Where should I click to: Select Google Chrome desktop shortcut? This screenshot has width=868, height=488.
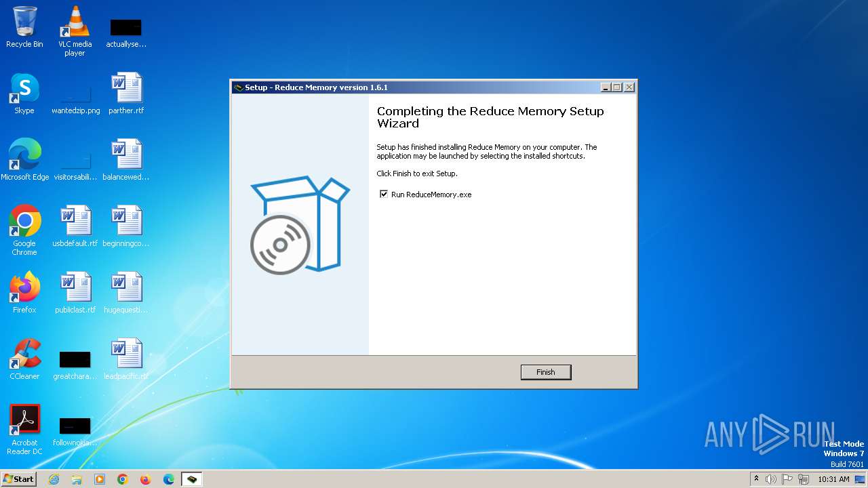[x=24, y=230]
